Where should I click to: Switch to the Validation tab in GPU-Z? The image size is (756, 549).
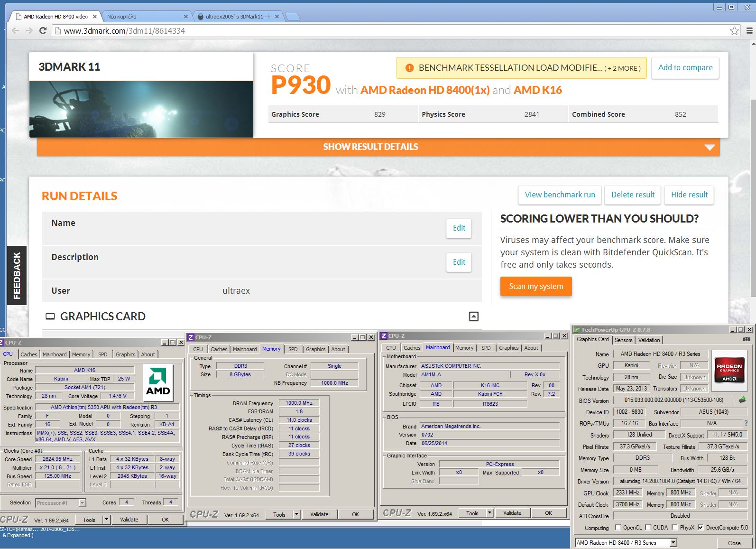(x=649, y=340)
